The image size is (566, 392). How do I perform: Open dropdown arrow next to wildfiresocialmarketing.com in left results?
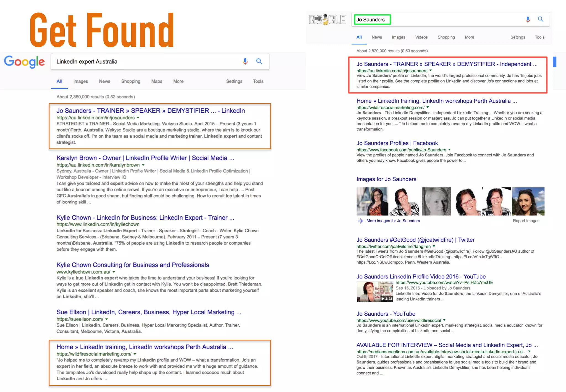tap(135, 354)
